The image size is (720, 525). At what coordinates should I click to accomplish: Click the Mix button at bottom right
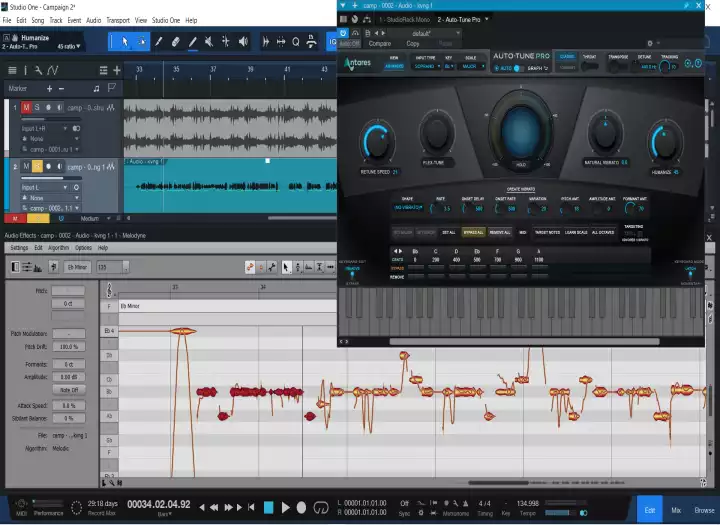(x=676, y=510)
